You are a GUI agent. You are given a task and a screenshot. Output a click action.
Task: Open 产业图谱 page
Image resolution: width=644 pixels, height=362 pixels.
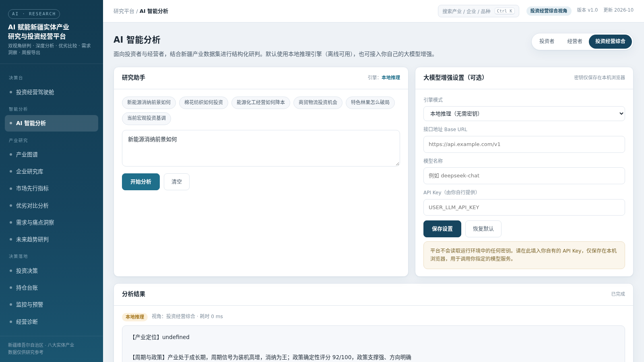(52, 154)
